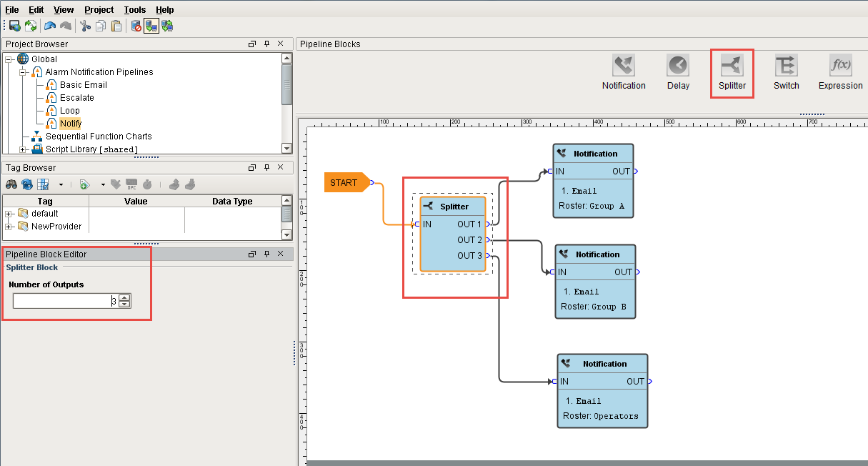
Task: Open the Project menu
Action: pyautogui.click(x=98, y=9)
